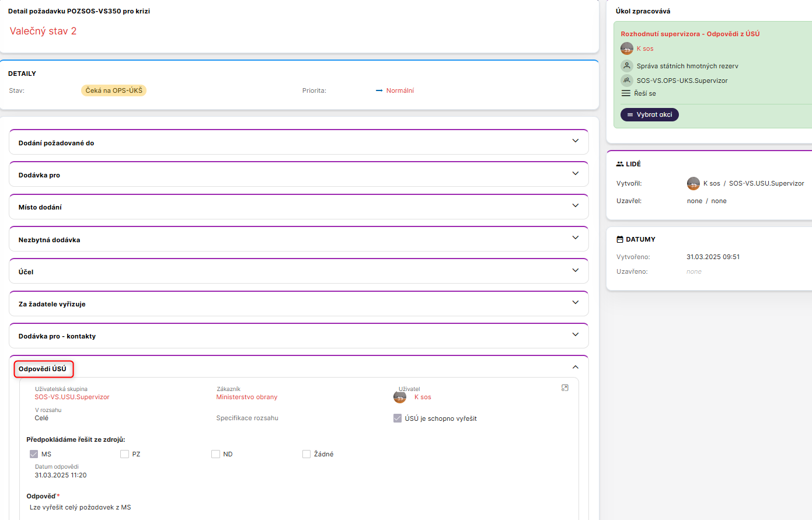The image size is (812, 520).
Task: Click the K sos avatar in the task panel
Action: click(627, 48)
